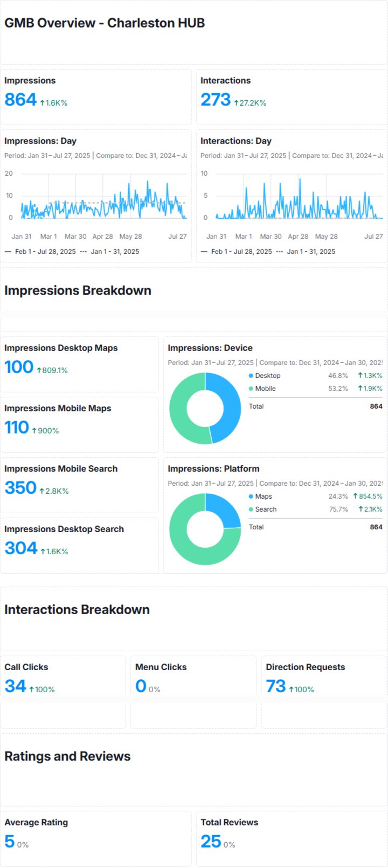
Task: Click the Total Reviews value 25
Action: pos(211,842)
